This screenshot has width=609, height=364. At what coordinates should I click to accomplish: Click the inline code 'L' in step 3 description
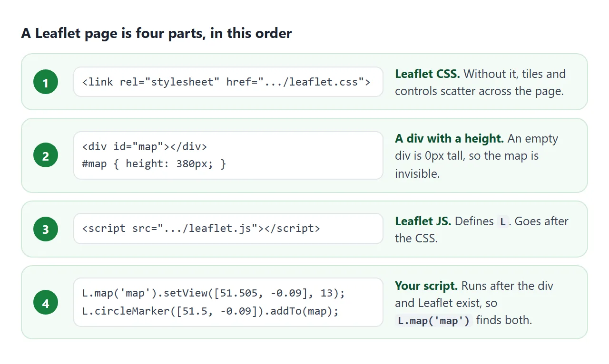(x=503, y=221)
